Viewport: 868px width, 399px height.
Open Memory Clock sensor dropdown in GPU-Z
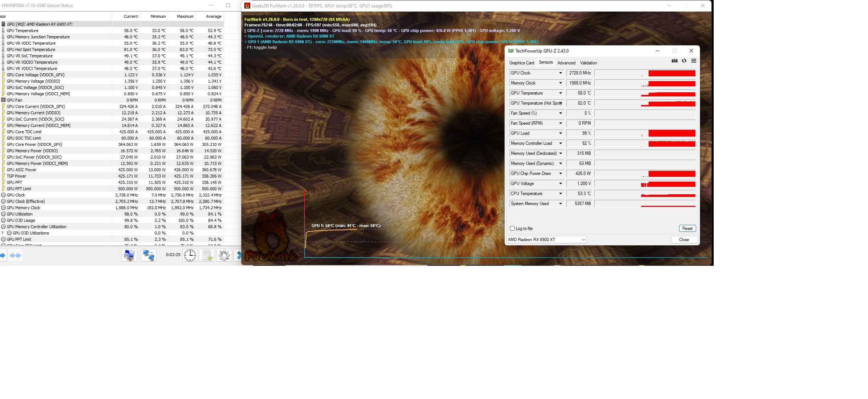(560, 83)
